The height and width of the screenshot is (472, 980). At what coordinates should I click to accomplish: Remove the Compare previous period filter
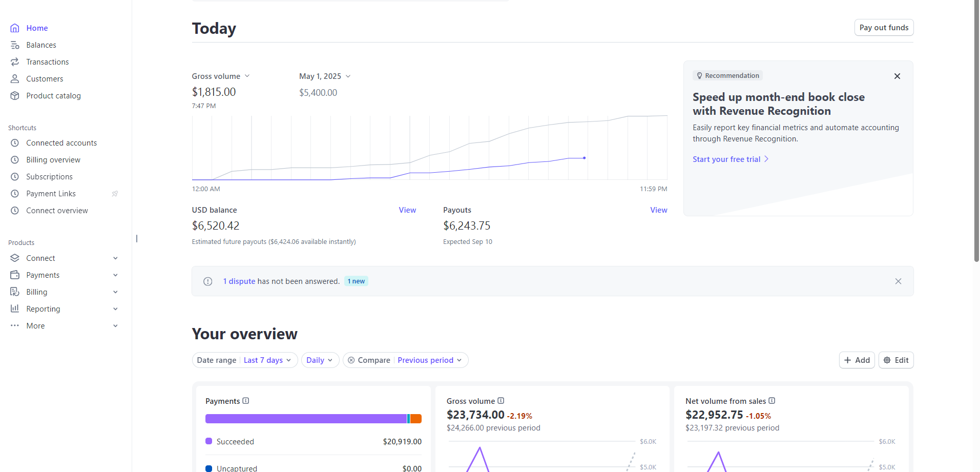tap(351, 360)
